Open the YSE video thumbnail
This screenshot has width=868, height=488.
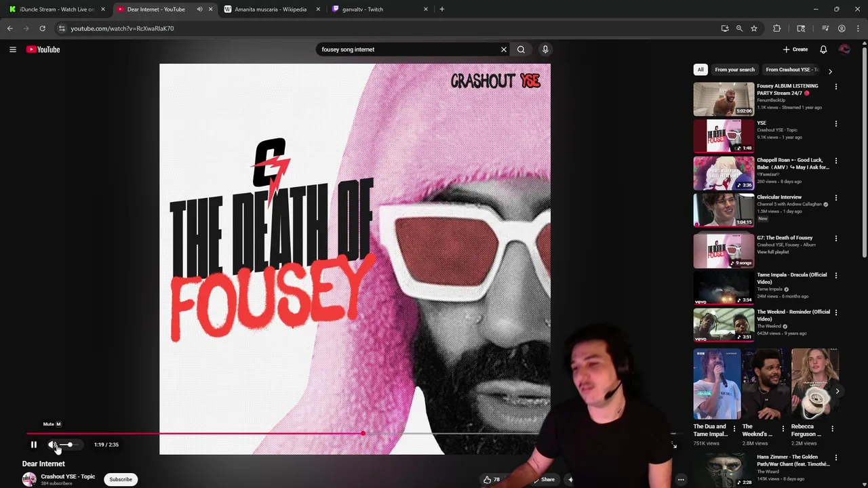tap(724, 136)
